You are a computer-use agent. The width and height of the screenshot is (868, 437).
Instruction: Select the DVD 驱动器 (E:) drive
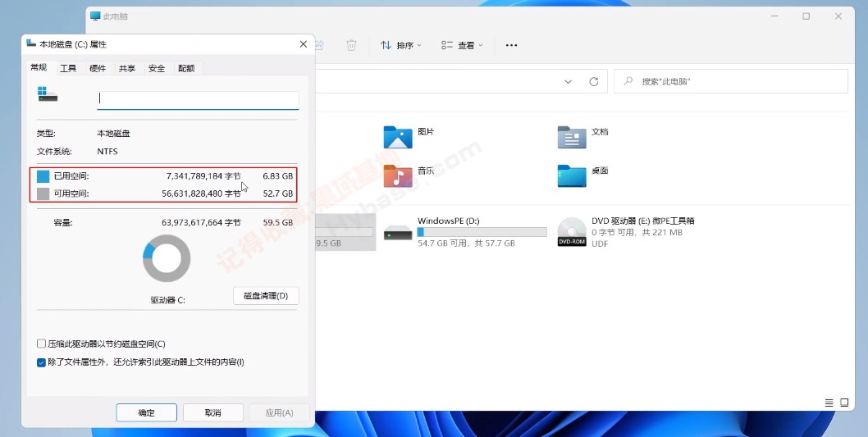(625, 232)
